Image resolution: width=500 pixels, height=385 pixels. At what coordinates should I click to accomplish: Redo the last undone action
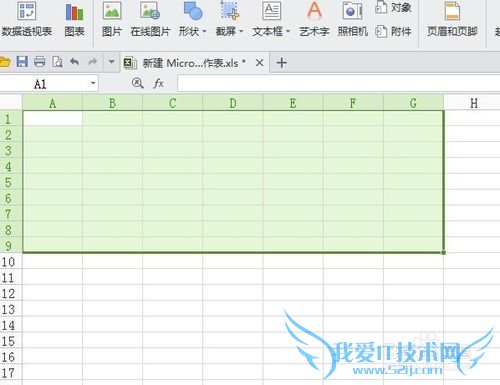[92, 62]
